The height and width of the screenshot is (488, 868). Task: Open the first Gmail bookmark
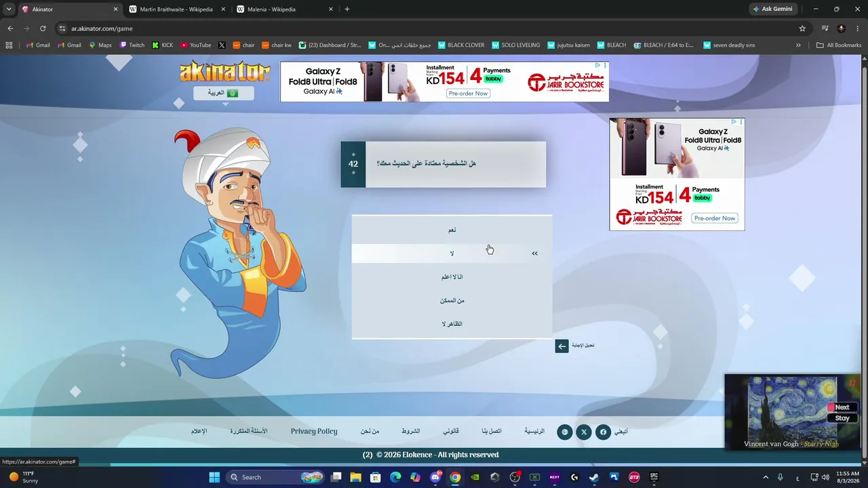pos(38,45)
